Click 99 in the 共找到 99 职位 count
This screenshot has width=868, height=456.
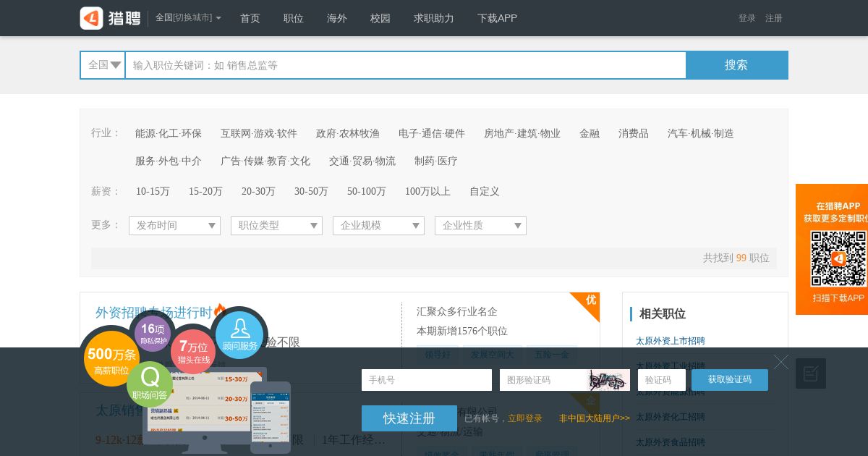(741, 258)
